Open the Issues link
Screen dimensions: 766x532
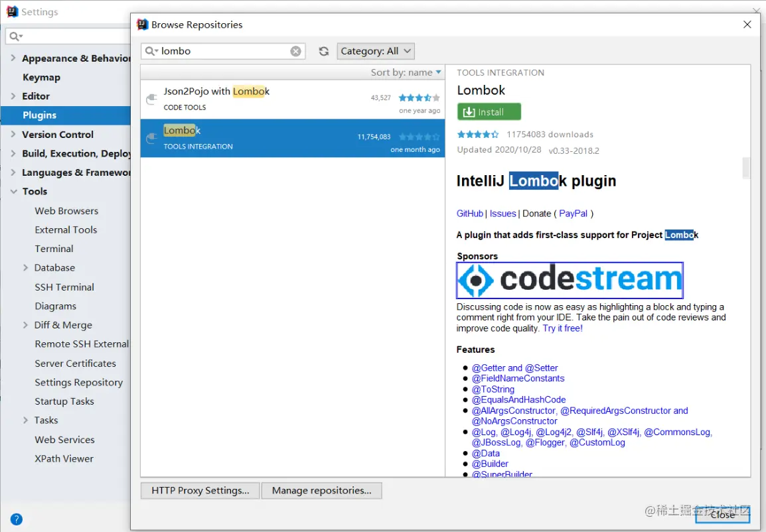pyautogui.click(x=502, y=214)
